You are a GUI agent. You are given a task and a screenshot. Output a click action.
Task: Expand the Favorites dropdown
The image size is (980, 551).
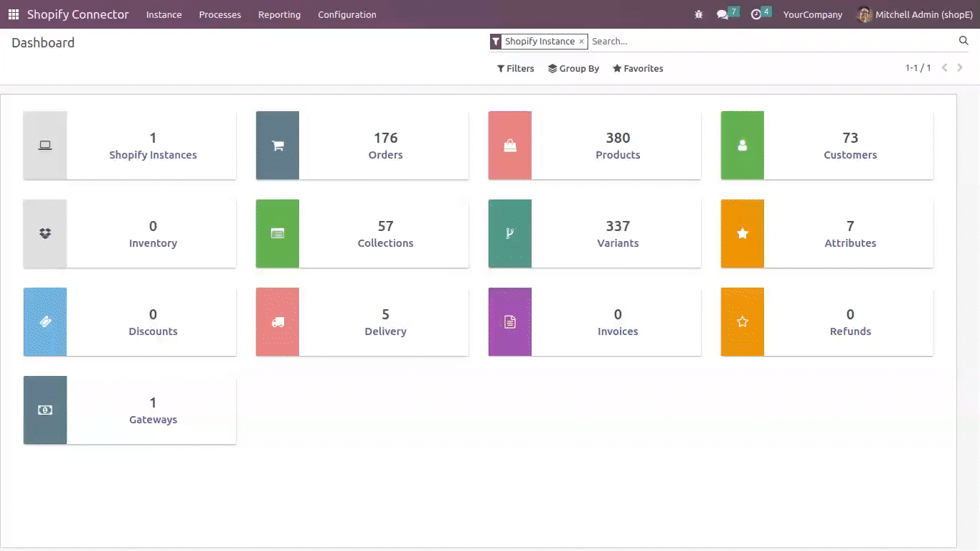click(x=638, y=69)
